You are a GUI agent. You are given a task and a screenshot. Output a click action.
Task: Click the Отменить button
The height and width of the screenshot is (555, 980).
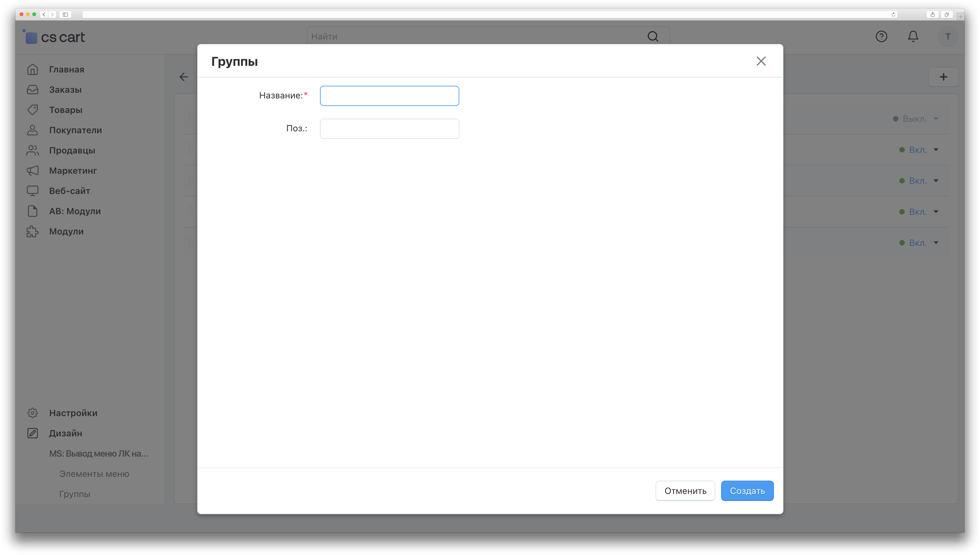tap(685, 491)
